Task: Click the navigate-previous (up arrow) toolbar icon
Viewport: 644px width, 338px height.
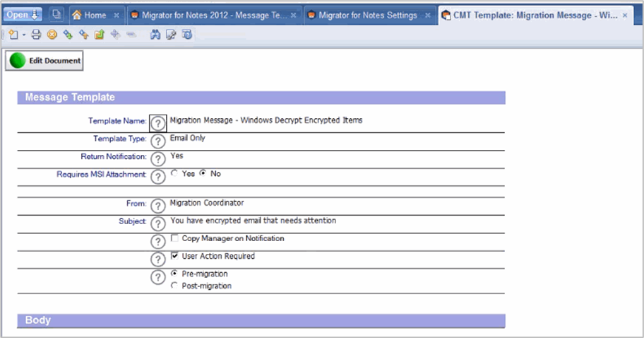Action: (x=84, y=35)
